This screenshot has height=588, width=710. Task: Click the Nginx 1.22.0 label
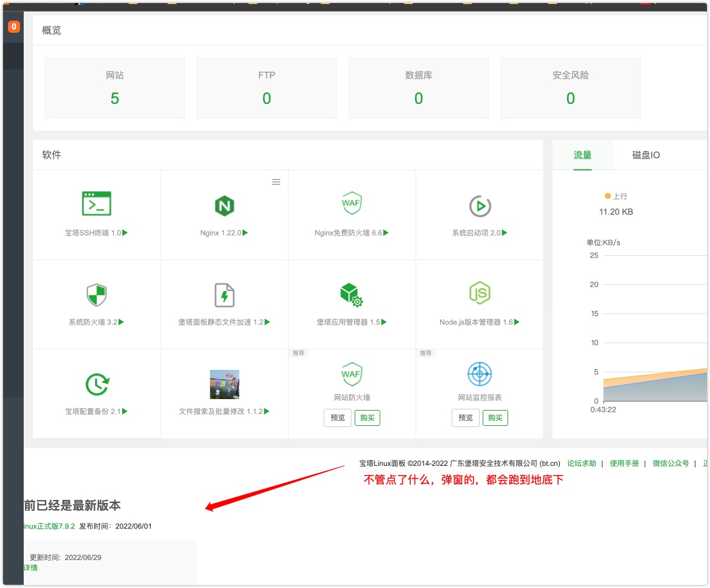221,233
